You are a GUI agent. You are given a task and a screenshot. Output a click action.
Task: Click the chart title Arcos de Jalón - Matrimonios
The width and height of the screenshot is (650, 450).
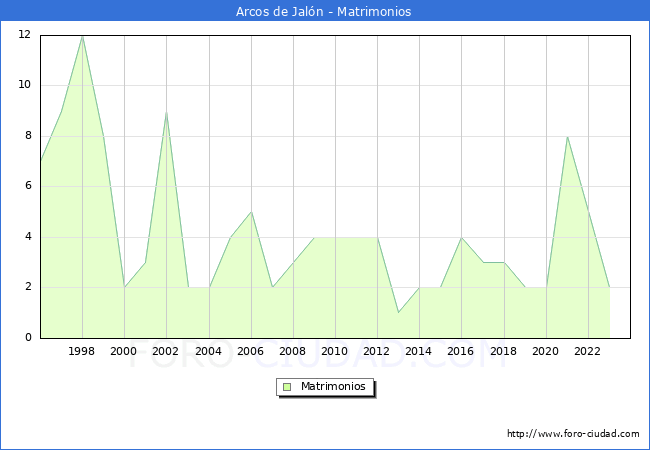(325, 12)
